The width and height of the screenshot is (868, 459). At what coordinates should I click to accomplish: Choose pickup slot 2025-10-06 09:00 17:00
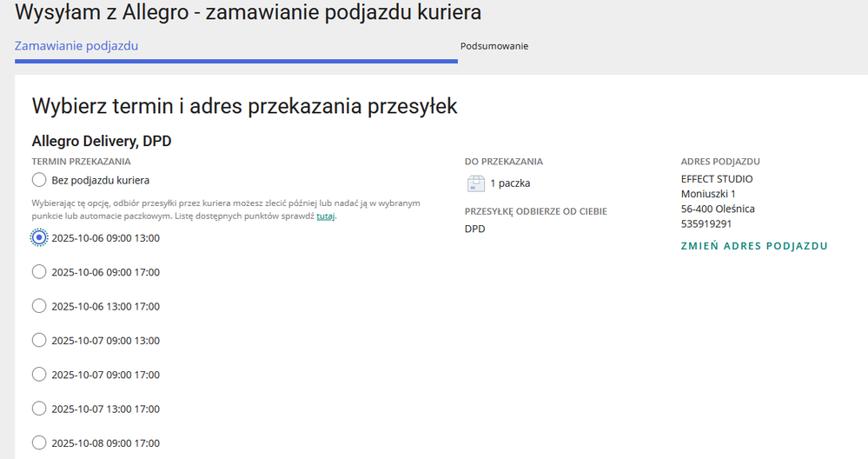[x=39, y=272]
